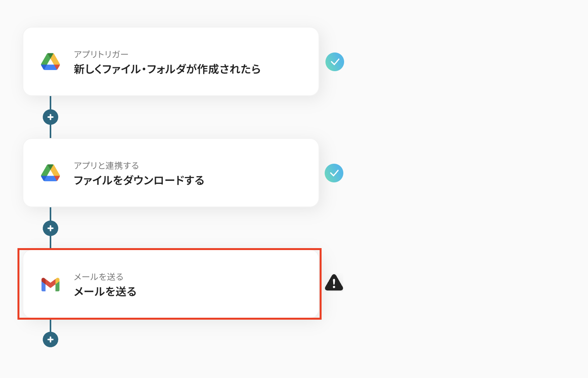Click the Gmail icon on mail step
Screen dimensions: 588x378
(50, 284)
